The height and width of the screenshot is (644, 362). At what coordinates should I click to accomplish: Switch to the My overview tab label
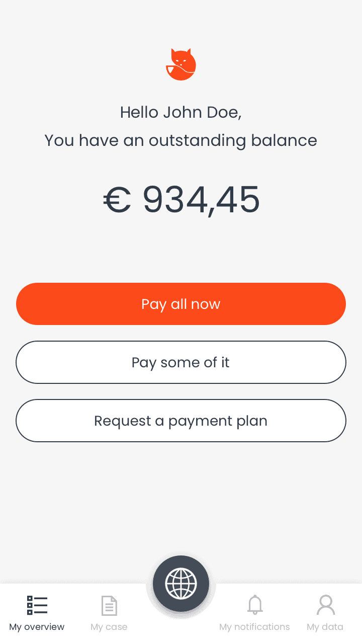(37, 627)
